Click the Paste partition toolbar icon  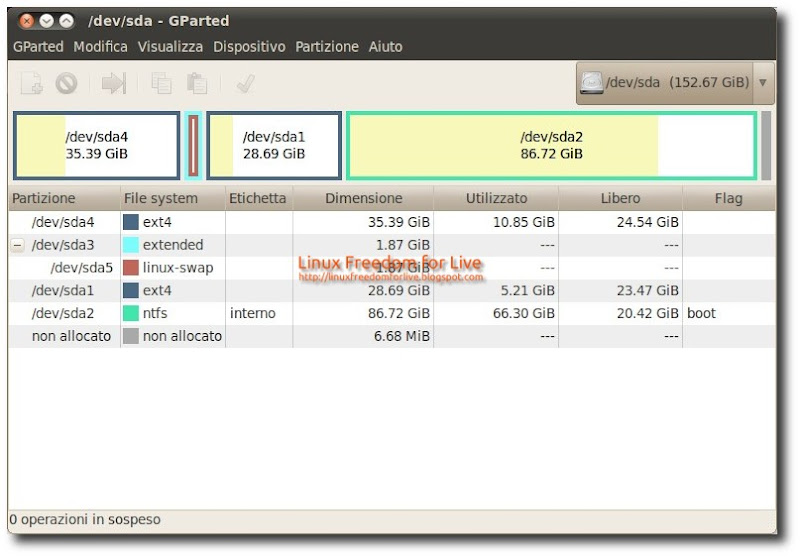[196, 83]
